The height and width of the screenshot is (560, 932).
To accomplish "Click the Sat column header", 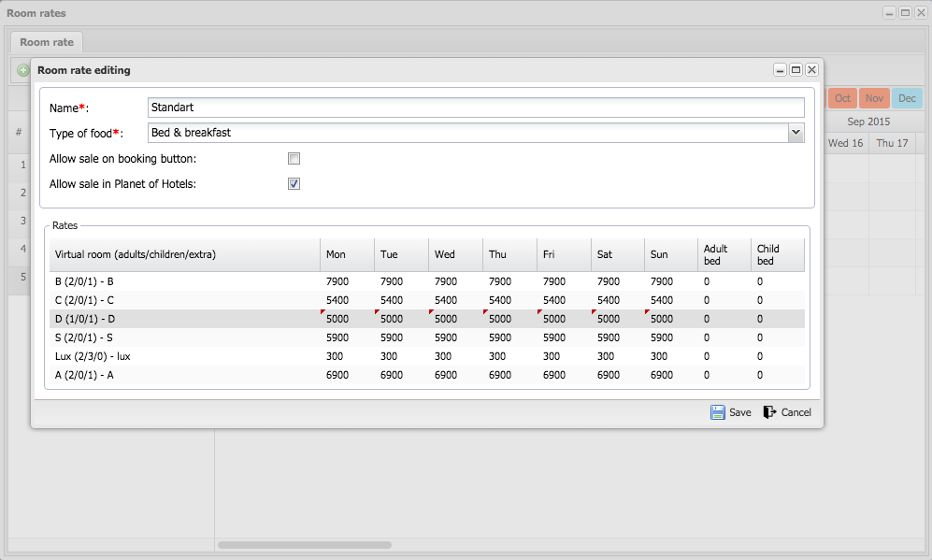I will tap(618, 255).
